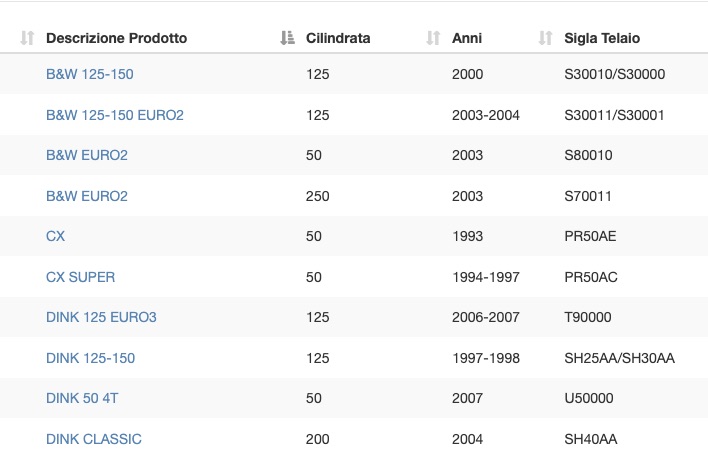Screen dimensions: 708x464
Task: Click the S30010/S30000 frame code cell
Action: [x=615, y=74]
